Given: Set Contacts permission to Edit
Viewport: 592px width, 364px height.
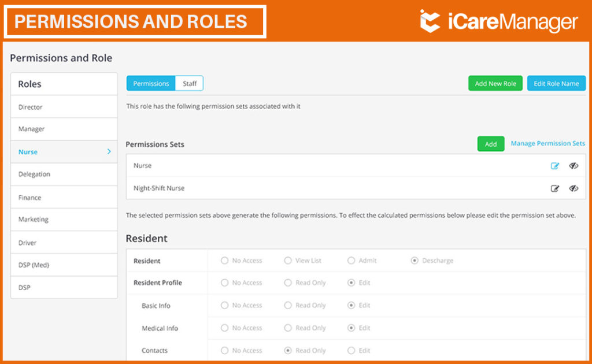Looking at the screenshot, I should 351,350.
